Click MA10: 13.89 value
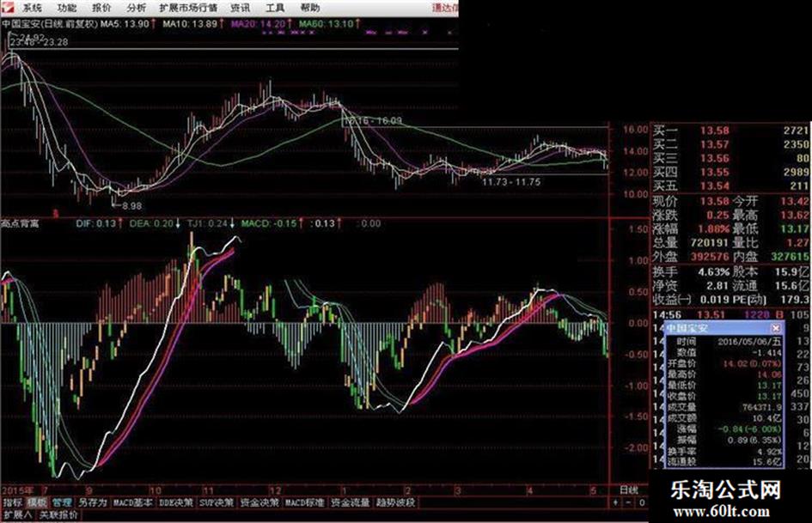 pos(190,24)
